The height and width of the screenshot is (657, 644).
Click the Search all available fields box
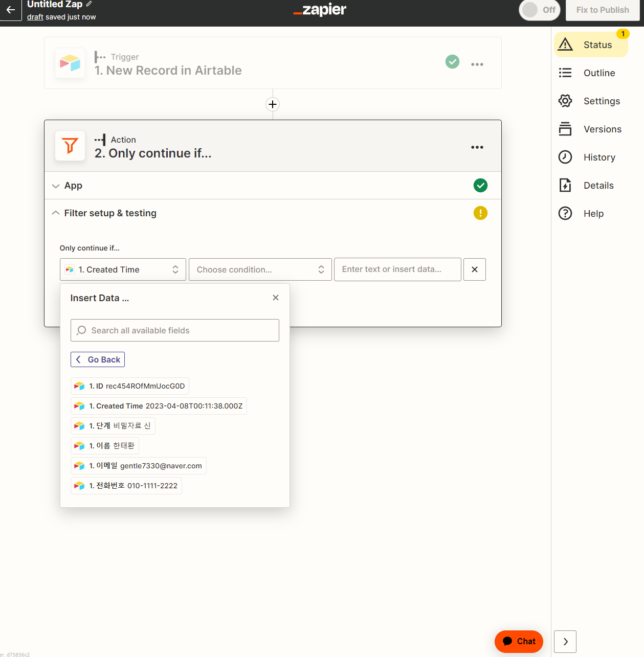(175, 330)
